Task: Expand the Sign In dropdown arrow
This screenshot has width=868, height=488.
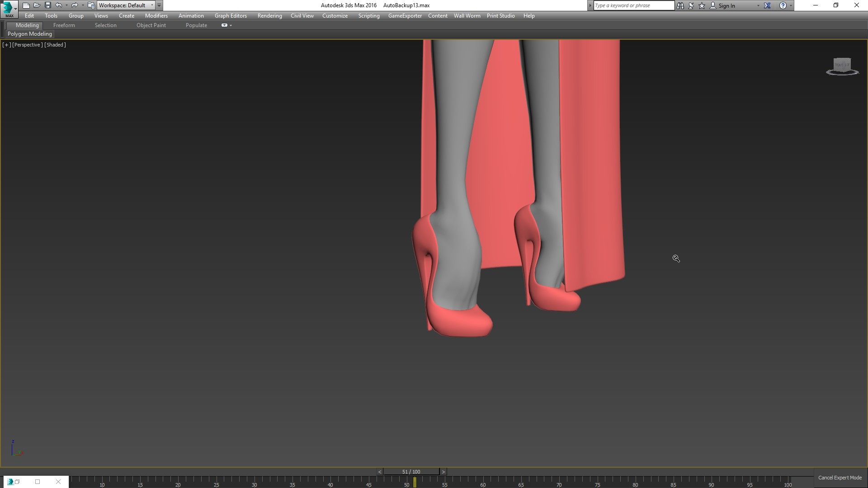Action: coord(758,5)
